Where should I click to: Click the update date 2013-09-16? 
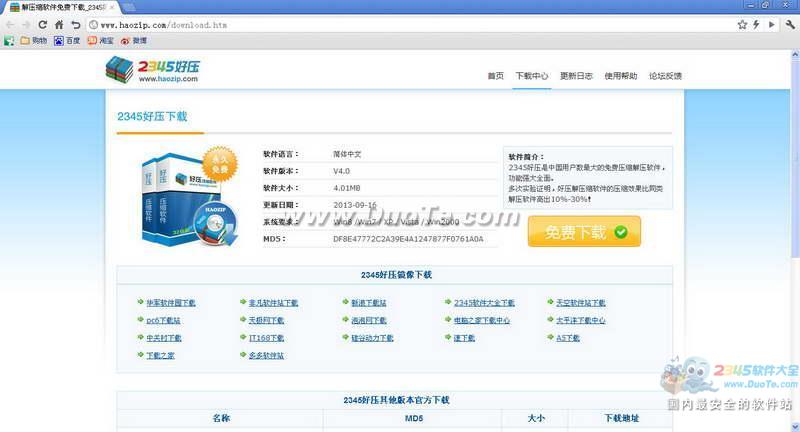355,205
